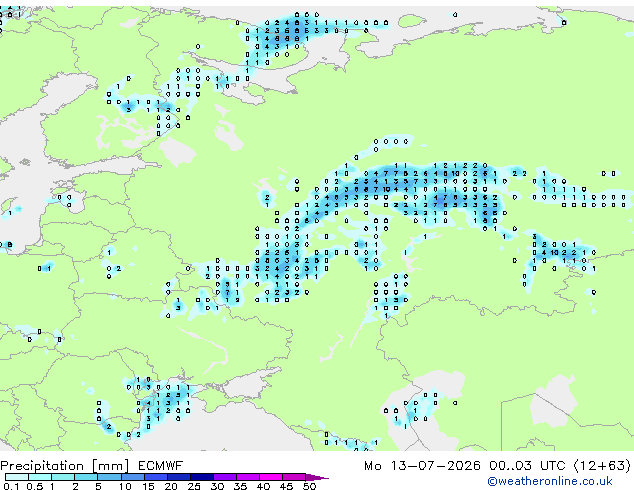This screenshot has height=490, width=634.
Task: Select the 30–35 mm purple legend segment
Action: (x=225, y=477)
